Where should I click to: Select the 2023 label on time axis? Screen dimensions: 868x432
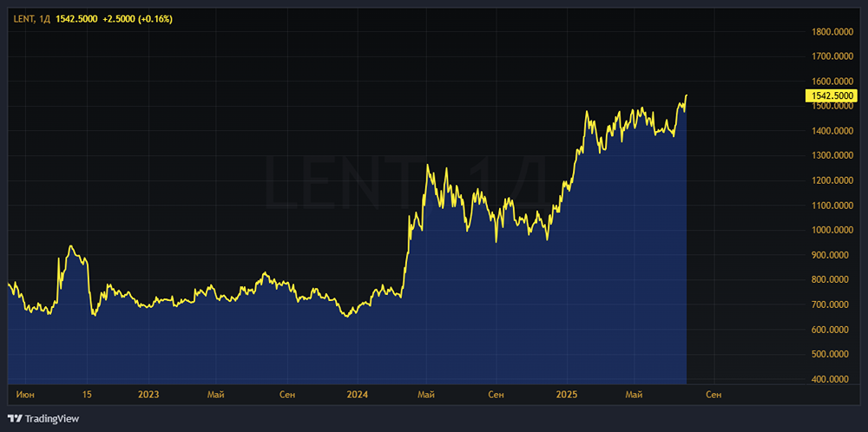pyautogui.click(x=148, y=395)
